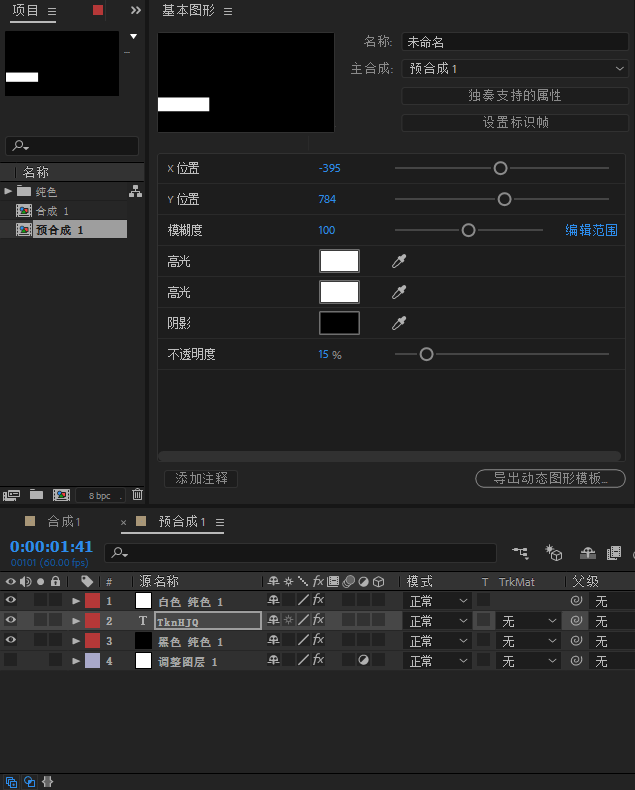Open the 主合成 dropdown showing 预合成 1
The height and width of the screenshot is (790, 635).
[515, 69]
